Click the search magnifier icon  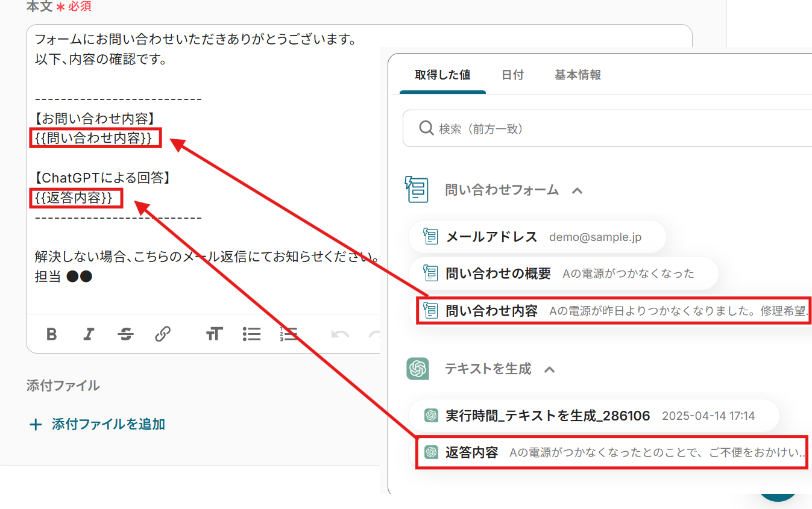426,128
